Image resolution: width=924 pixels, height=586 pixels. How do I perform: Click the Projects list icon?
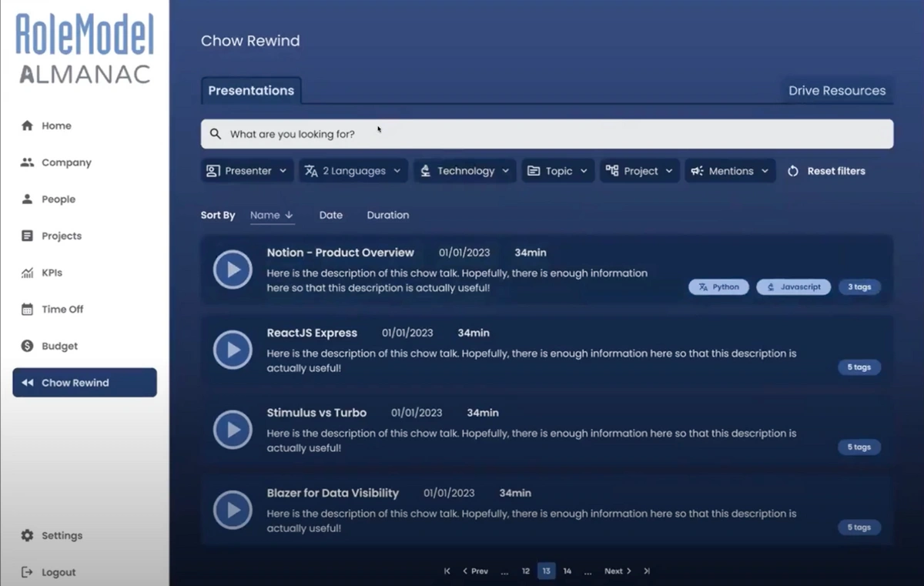pyautogui.click(x=27, y=236)
